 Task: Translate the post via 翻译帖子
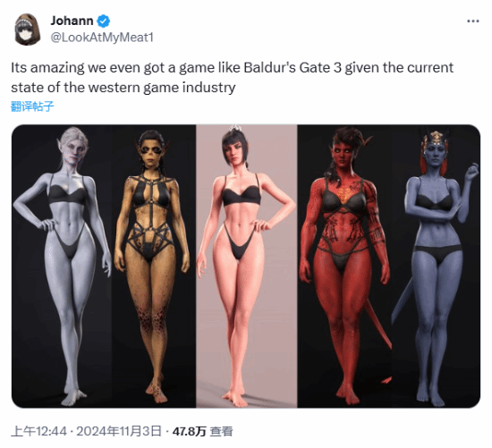click(x=32, y=106)
